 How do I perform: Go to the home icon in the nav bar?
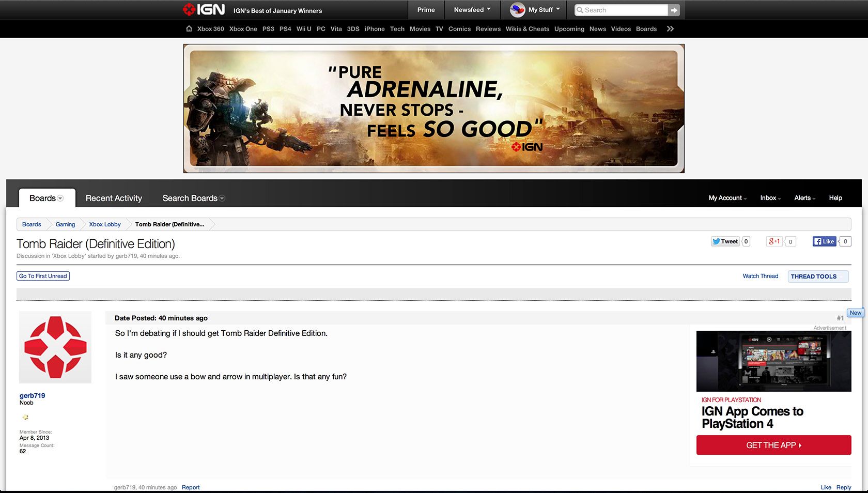coord(189,29)
